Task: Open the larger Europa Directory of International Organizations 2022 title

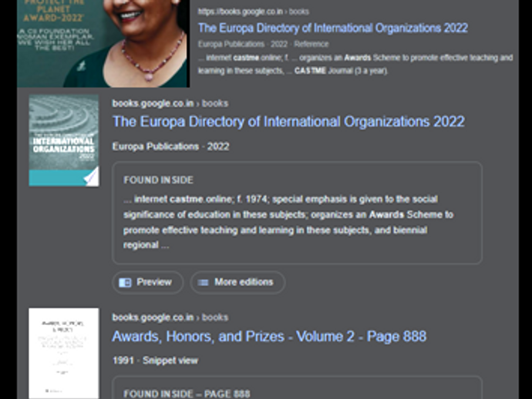Action: point(288,122)
